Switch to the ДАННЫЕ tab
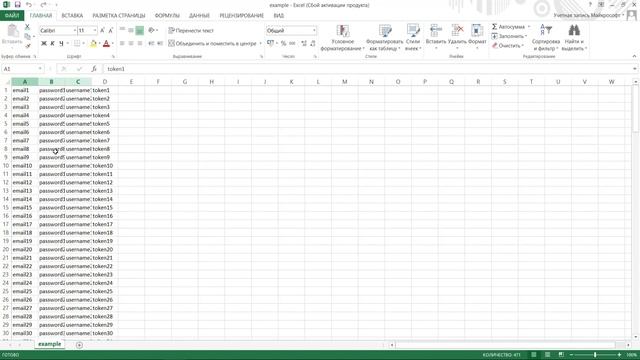640x360 pixels. click(199, 16)
